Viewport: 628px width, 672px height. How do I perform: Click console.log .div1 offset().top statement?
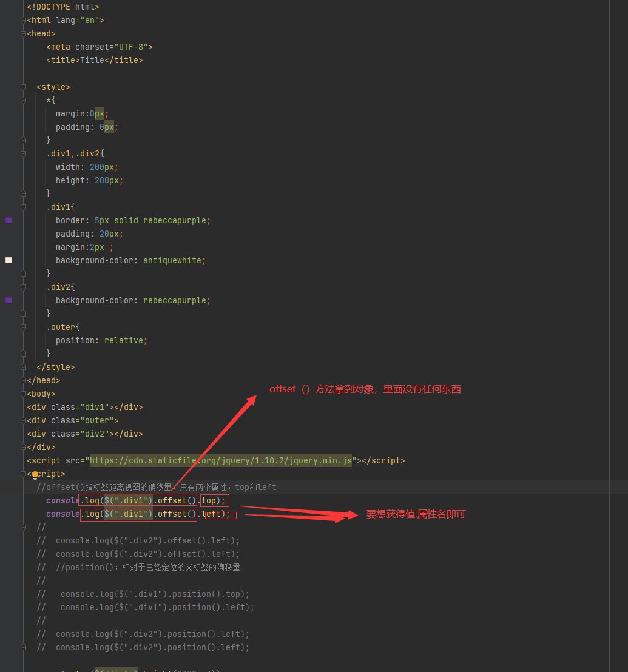tap(136, 500)
